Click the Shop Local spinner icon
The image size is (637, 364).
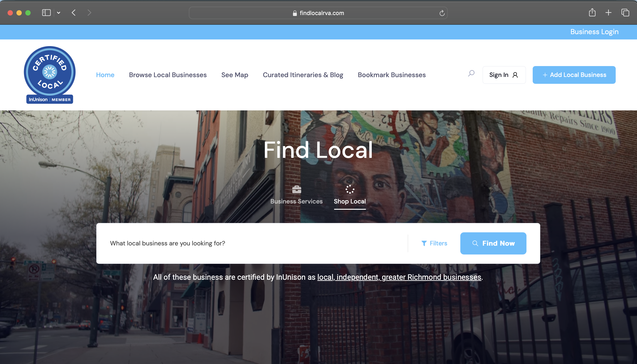(x=350, y=190)
